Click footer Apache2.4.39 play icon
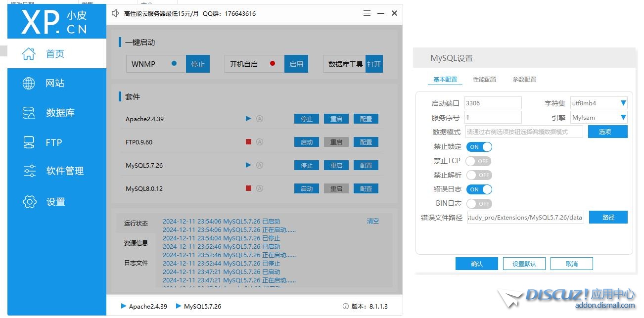 (124, 306)
